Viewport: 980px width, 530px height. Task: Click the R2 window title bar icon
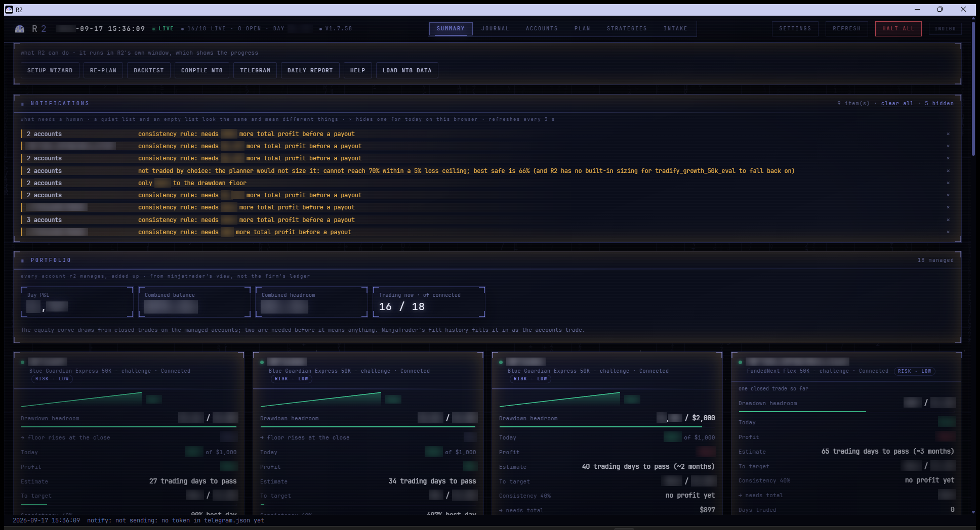tap(9, 10)
